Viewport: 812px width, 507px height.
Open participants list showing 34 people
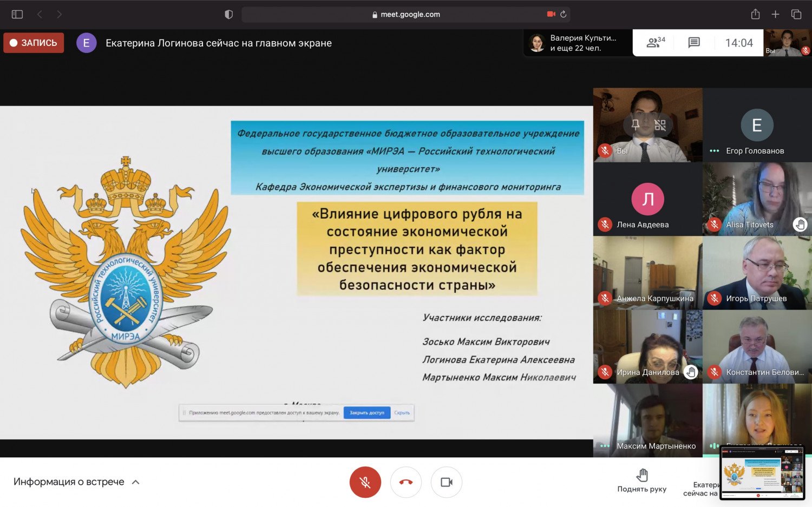656,43
